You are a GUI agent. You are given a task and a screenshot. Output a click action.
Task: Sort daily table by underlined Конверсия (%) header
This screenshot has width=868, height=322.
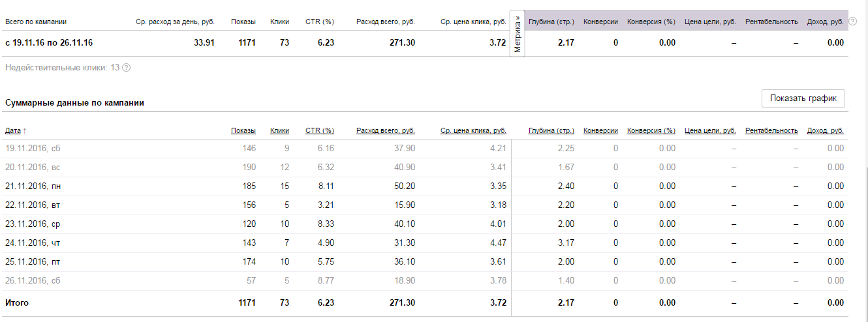651,130
